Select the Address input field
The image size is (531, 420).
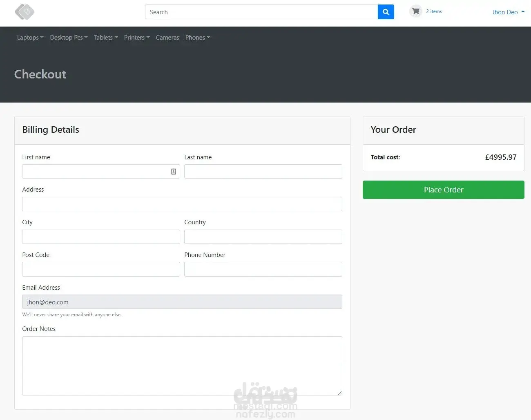click(182, 204)
